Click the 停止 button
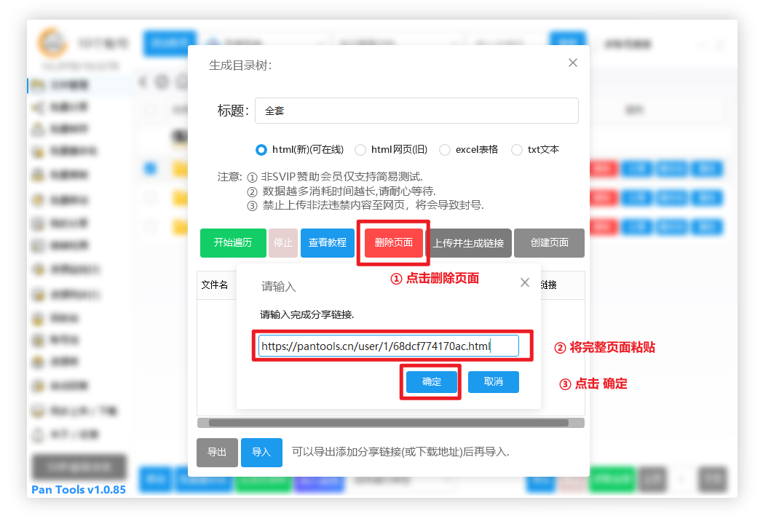Screen dimensions: 763x532 [x=283, y=243]
